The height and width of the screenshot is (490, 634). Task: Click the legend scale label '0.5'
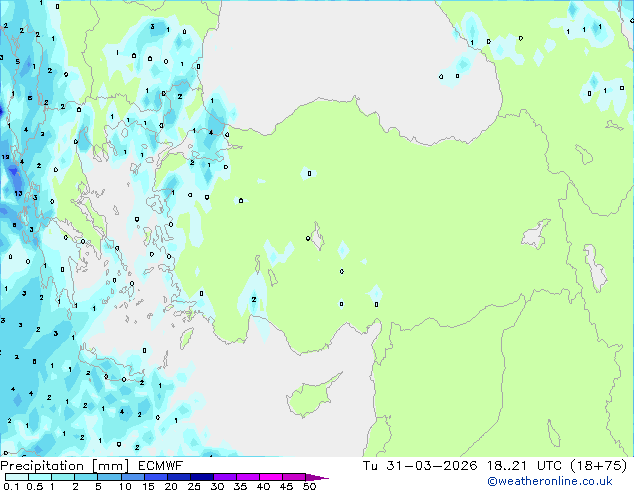click(35, 486)
